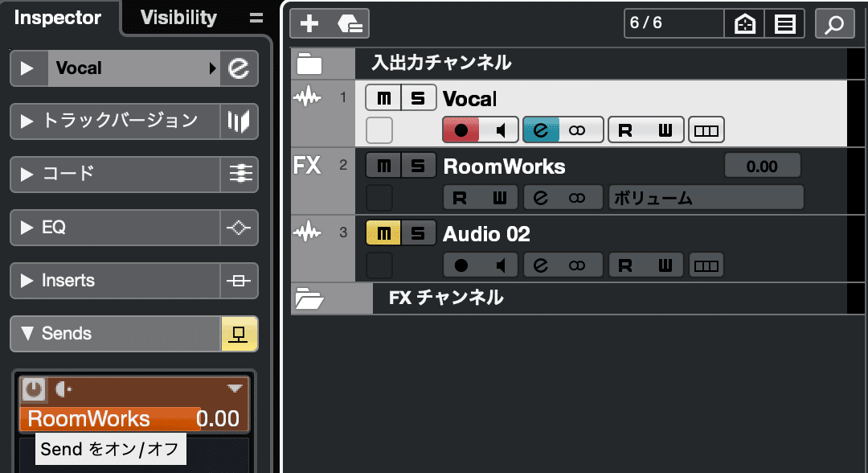Switch to the Inspector tab
The image size is (868, 473).
click(x=58, y=18)
